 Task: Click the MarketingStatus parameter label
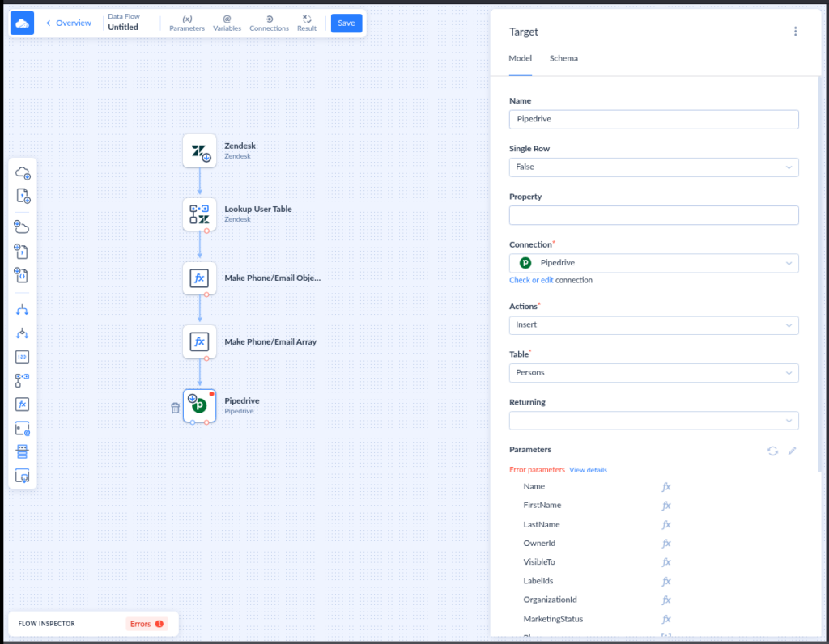[x=553, y=619]
